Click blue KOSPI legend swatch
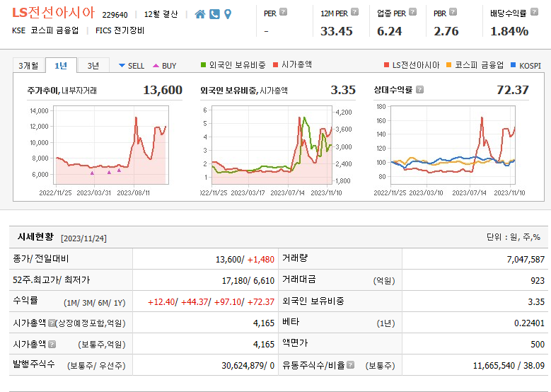 click(513, 64)
